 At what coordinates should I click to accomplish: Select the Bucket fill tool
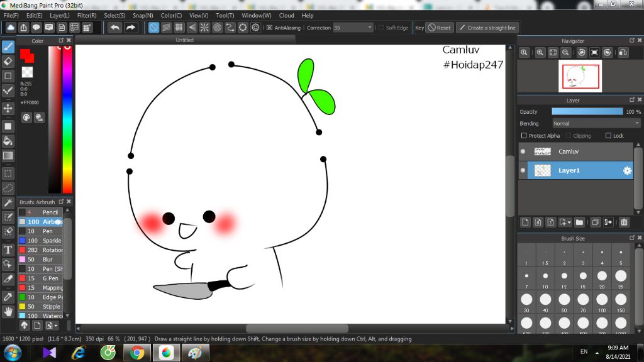tap(8, 141)
